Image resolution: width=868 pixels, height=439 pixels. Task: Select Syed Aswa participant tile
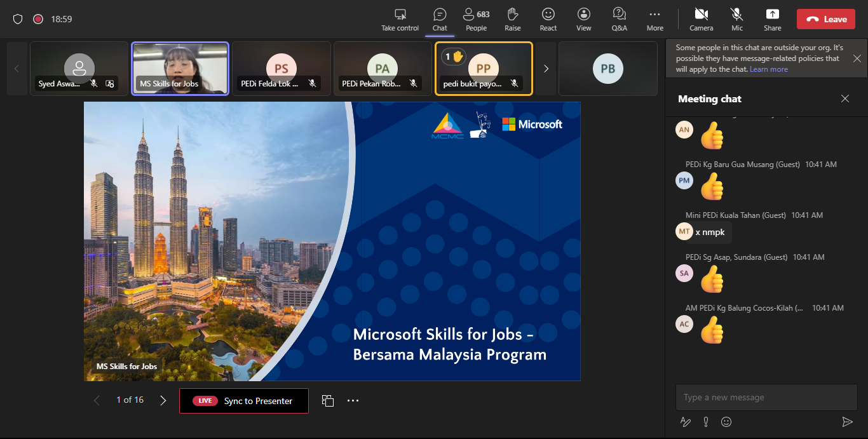[x=79, y=69]
